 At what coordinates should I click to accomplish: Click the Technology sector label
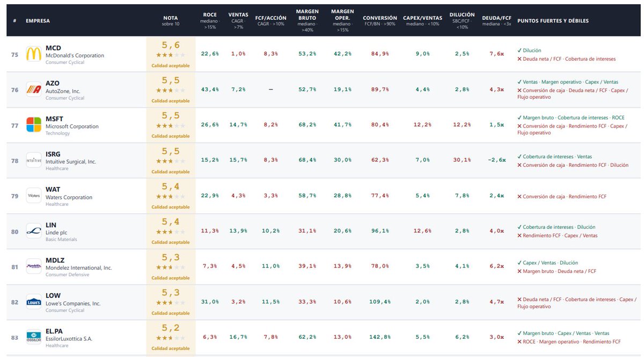pyautogui.click(x=58, y=133)
